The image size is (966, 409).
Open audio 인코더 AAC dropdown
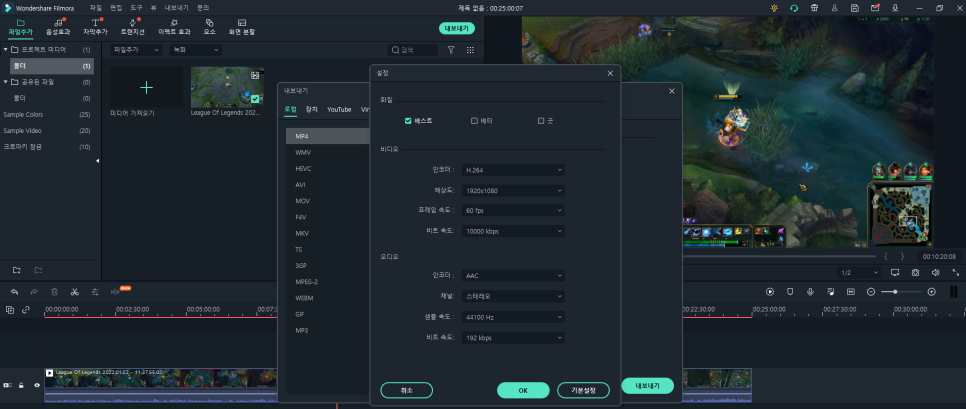pyautogui.click(x=513, y=275)
